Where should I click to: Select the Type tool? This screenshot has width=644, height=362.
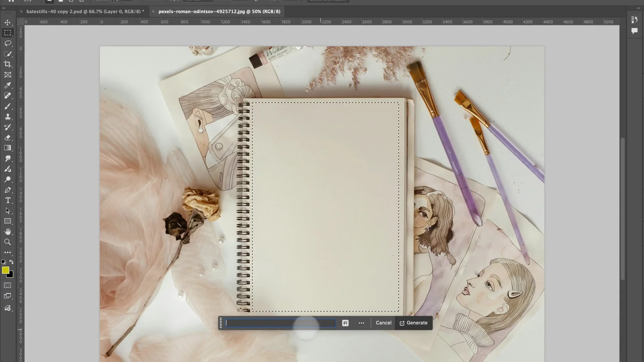coord(8,200)
